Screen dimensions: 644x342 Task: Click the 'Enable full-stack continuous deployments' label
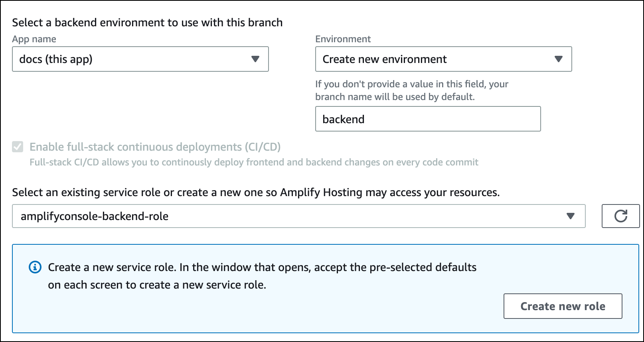(155, 147)
